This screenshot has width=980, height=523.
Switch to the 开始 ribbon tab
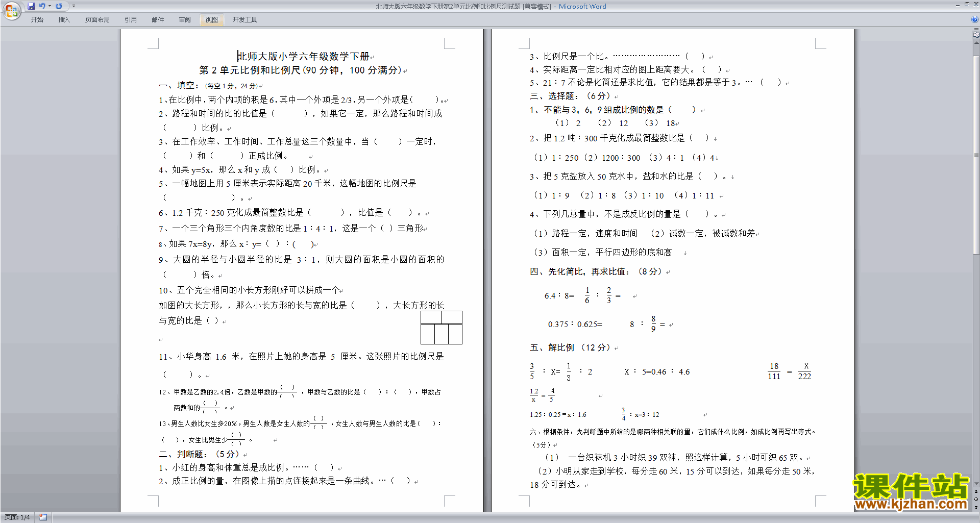[x=37, y=20]
